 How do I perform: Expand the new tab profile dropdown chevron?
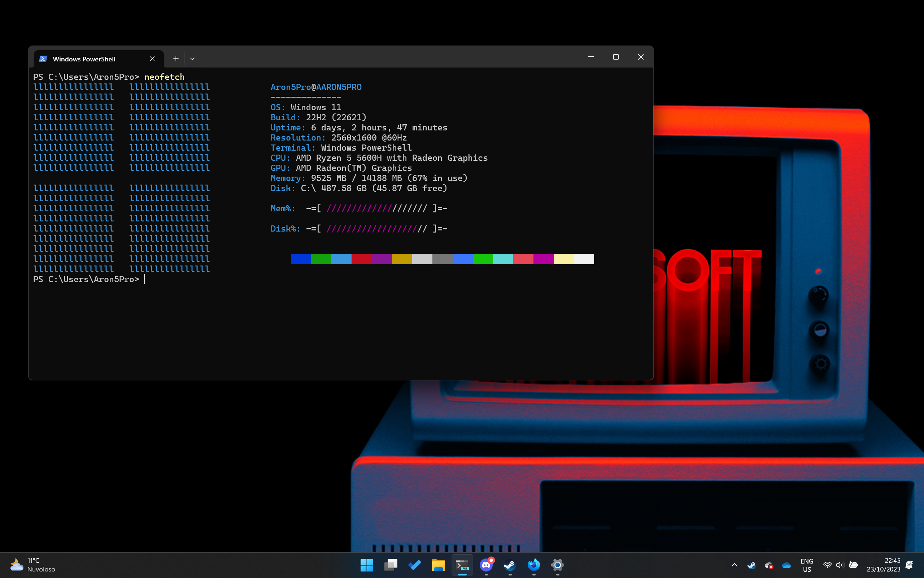pyautogui.click(x=192, y=59)
